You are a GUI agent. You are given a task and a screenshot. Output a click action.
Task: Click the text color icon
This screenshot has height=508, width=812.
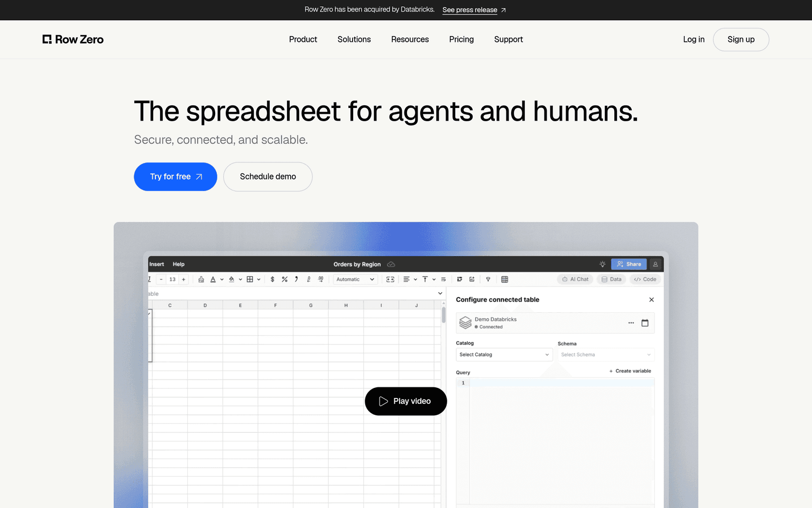[213, 279]
